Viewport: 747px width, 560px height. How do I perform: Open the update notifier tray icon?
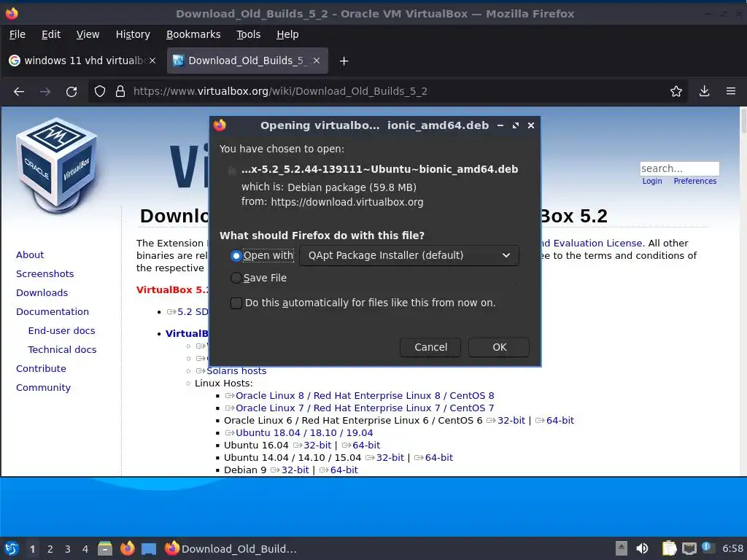[x=708, y=548]
